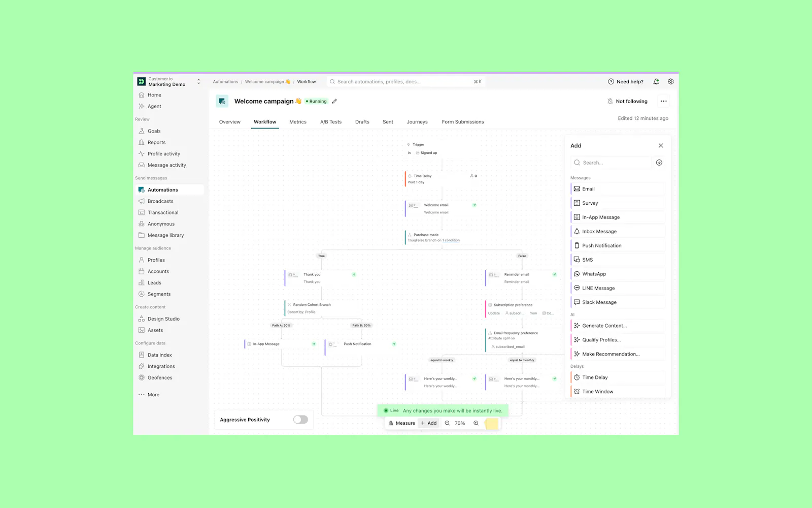Click the Search field in the Add panel

pos(612,163)
